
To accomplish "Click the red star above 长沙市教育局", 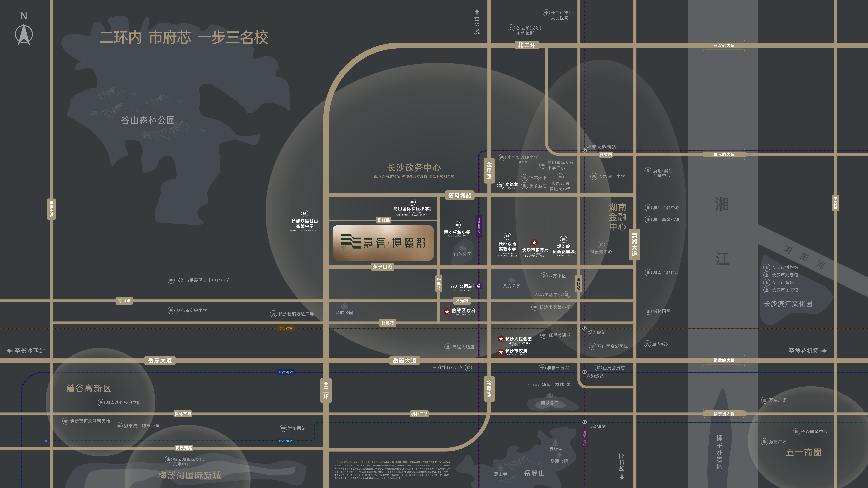I will tap(534, 242).
